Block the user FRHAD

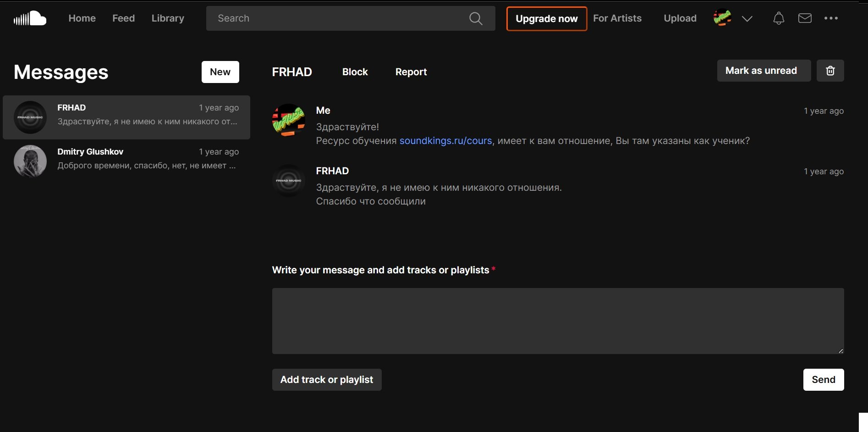(x=355, y=72)
